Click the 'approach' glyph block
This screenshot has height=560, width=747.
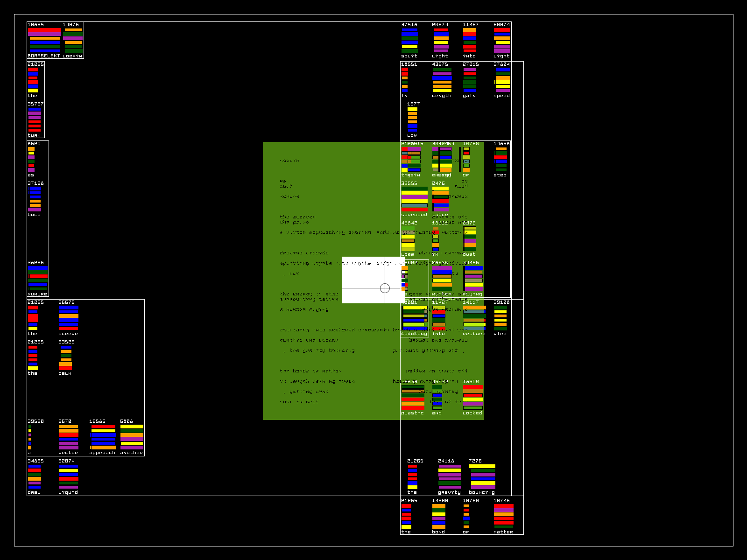103,437
